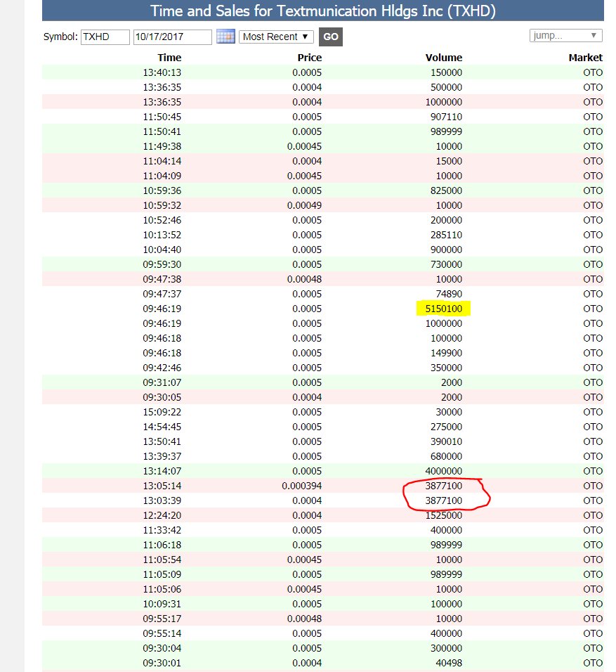This screenshot has width=616, height=672.
Task: Click the Time column header
Action: [169, 58]
